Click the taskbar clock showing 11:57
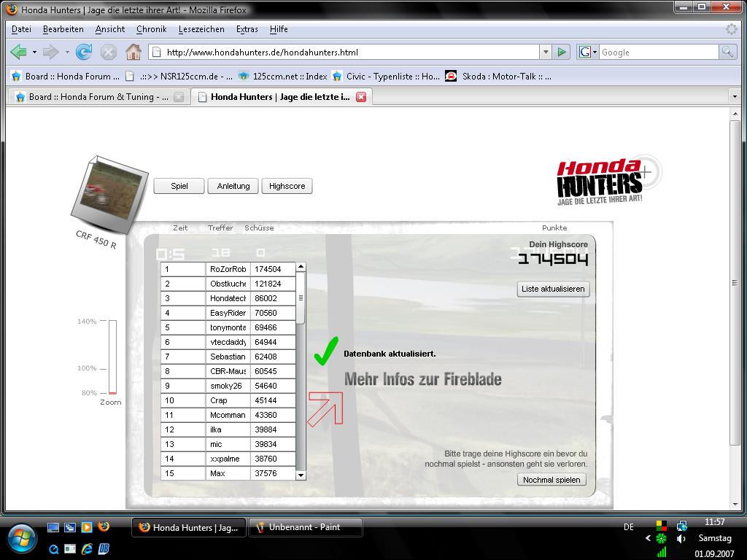747x560 pixels. 715,522
